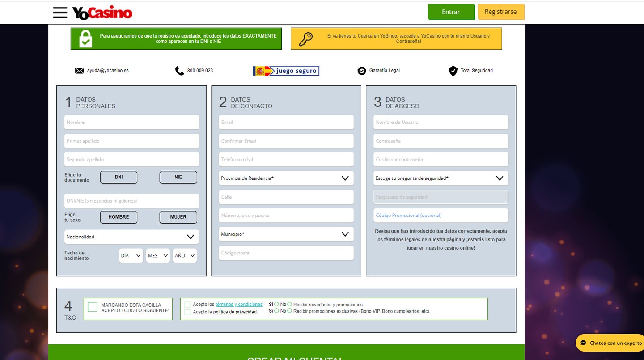Viewport: 644px width, 360px height.
Task: Focus the DNI/NIE number field
Action: (x=131, y=201)
